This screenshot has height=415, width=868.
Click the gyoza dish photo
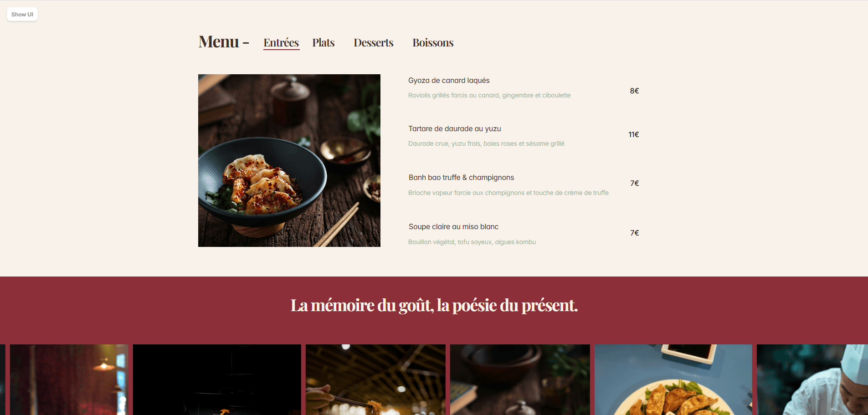(x=289, y=160)
